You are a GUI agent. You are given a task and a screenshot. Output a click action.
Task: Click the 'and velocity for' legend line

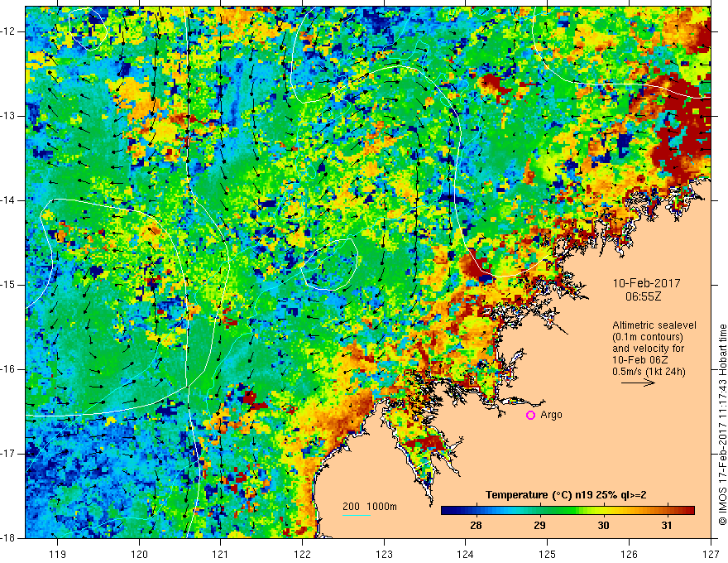tap(648, 349)
